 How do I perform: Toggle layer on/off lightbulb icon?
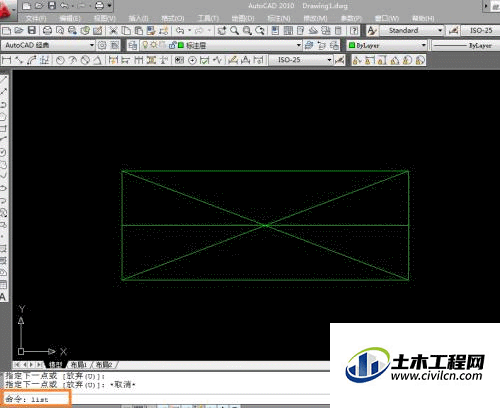tap(145, 45)
